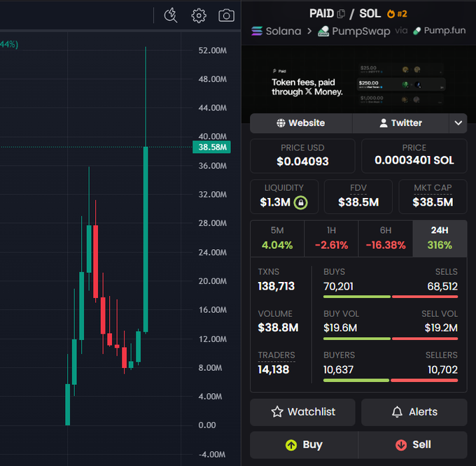Click the 0.00 price axis label
This screenshot has width=476, height=466.
click(x=207, y=425)
